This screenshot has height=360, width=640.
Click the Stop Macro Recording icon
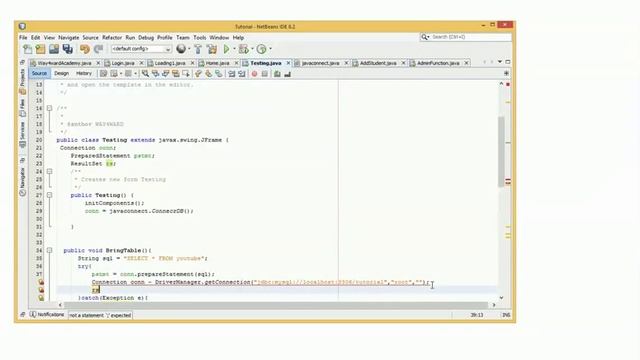click(x=264, y=74)
